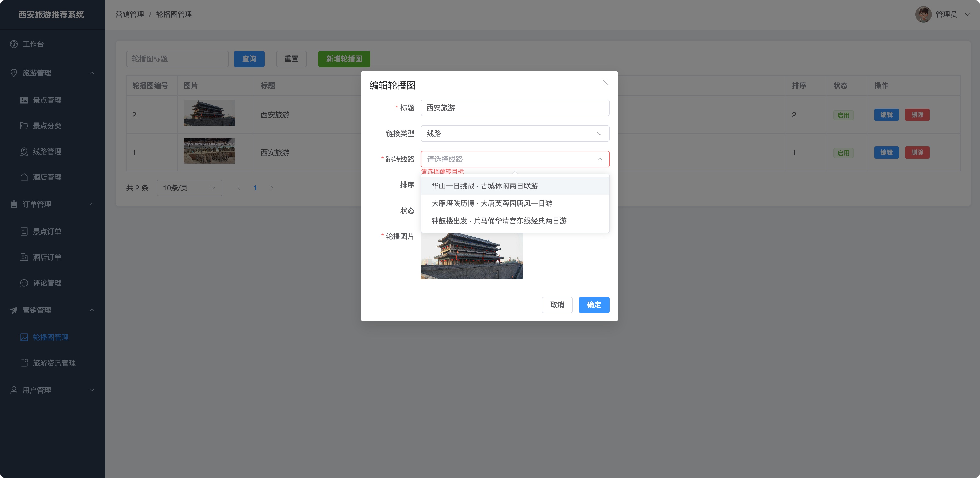Click the 景点分类 folder icon
980x478 pixels.
tap(24, 126)
